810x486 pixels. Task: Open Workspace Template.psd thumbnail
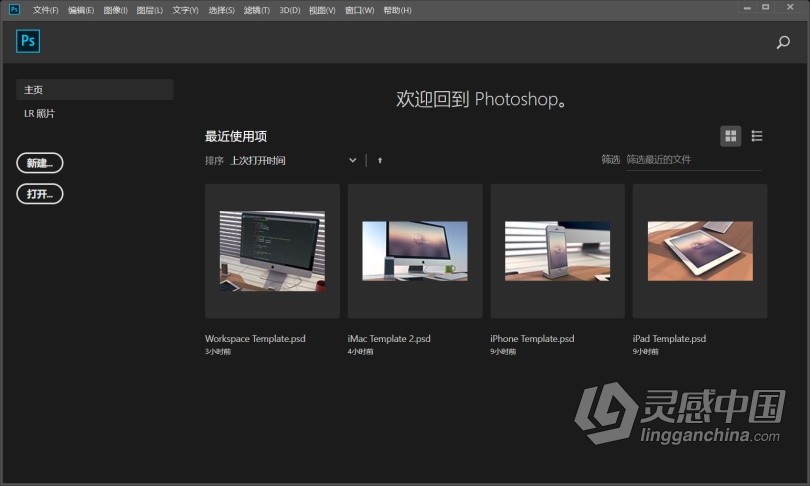272,251
